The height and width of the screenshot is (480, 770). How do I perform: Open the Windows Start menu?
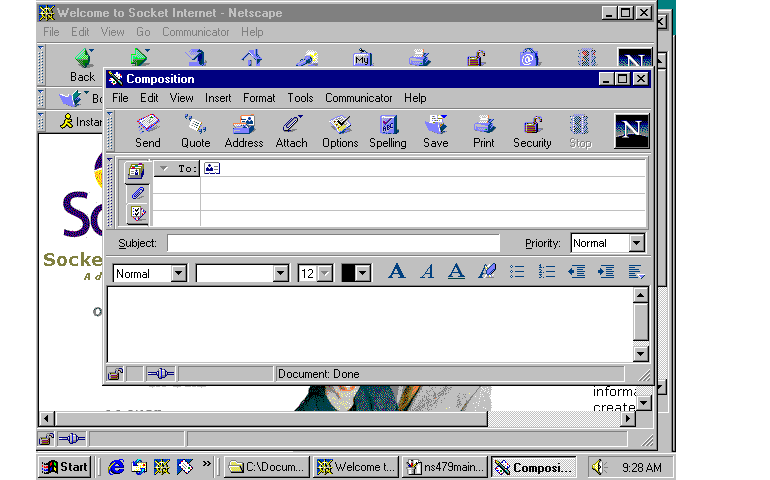tap(65, 467)
